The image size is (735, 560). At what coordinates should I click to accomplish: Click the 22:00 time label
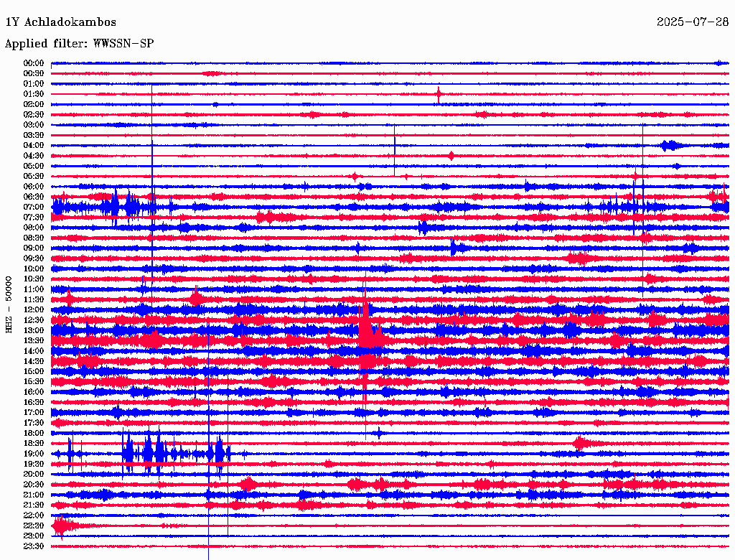click(34, 515)
